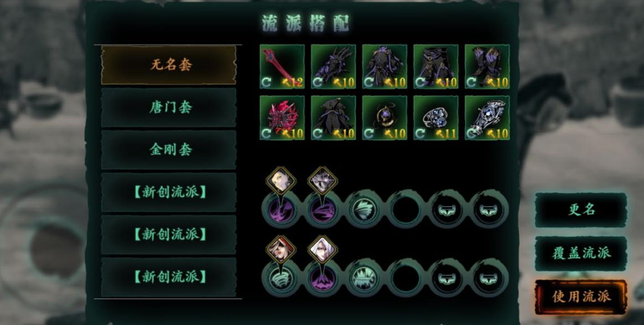The height and width of the screenshot is (325, 644).
Task: Select the purple lightning skill in top row
Action: [x=281, y=209]
